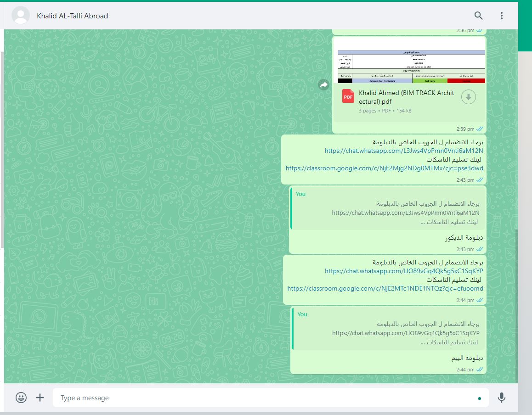Click the contact name Khalid AL-Talli Abroad
This screenshot has width=532, height=415.
[x=72, y=16]
